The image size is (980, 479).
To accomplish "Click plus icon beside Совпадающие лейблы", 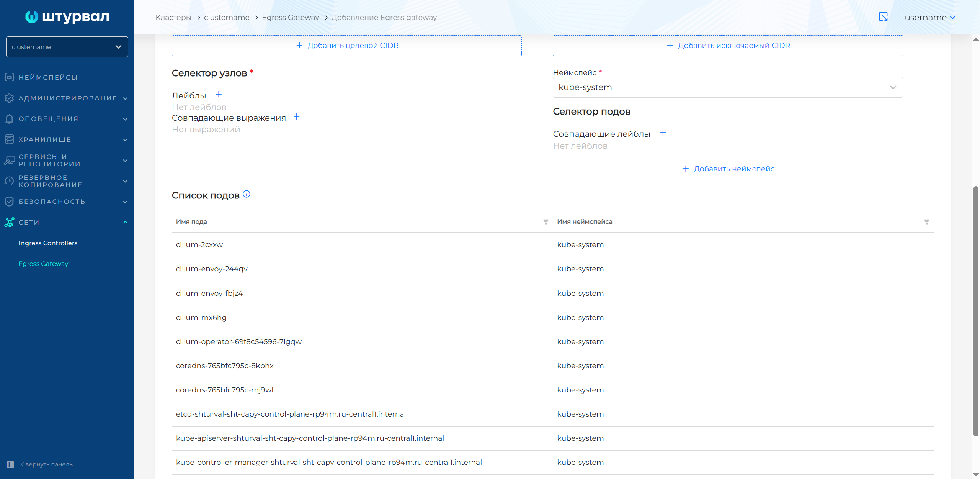I will (x=663, y=133).
